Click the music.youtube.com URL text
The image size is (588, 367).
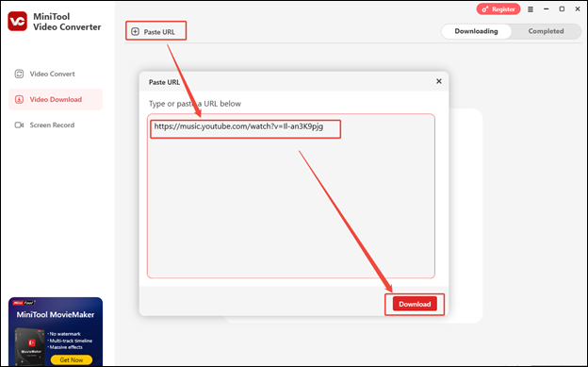point(238,126)
